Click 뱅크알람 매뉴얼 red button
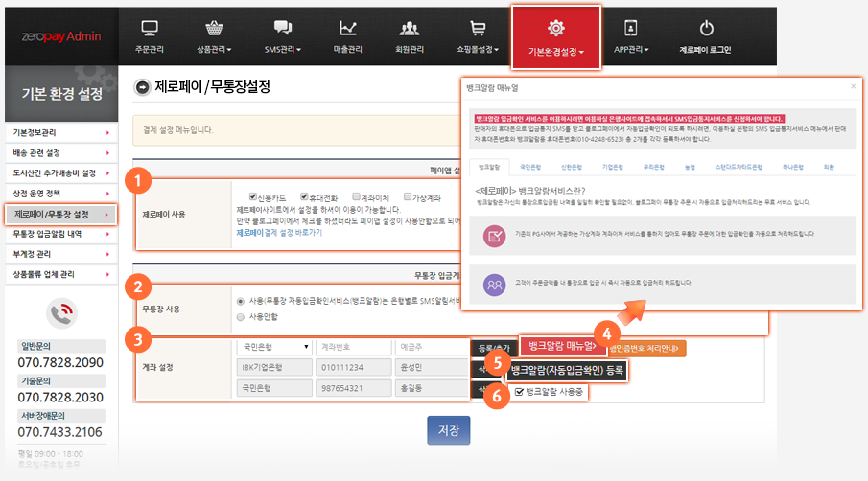868x481 pixels. coord(561,346)
